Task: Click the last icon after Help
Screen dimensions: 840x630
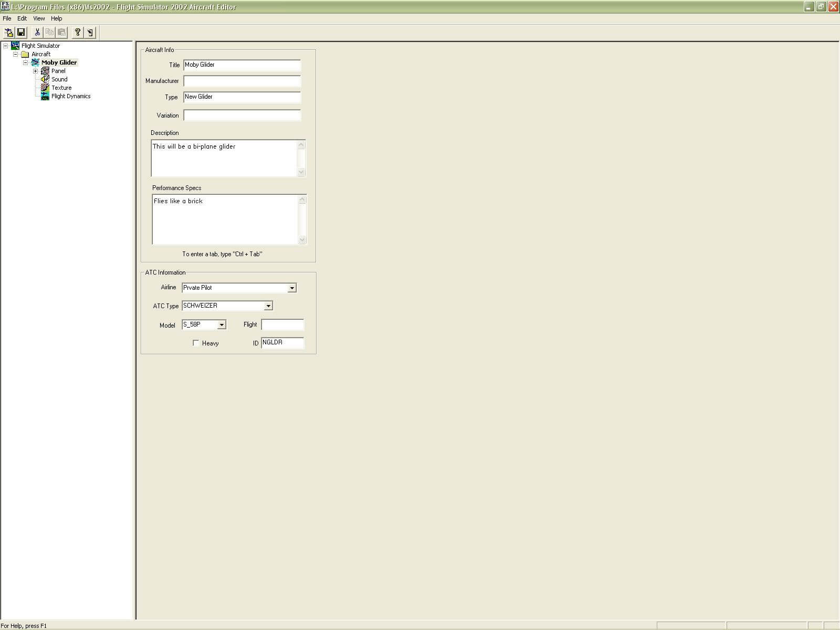Action: click(90, 33)
